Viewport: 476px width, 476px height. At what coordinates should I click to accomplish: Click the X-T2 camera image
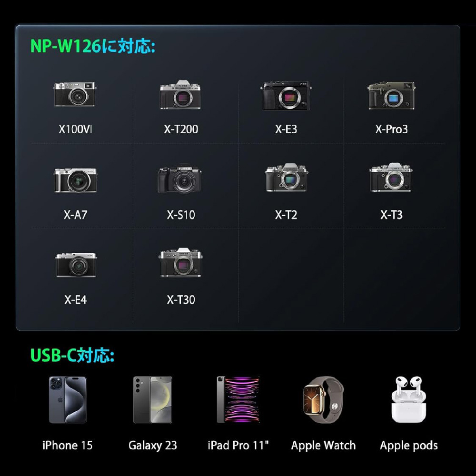pyautogui.click(x=286, y=177)
